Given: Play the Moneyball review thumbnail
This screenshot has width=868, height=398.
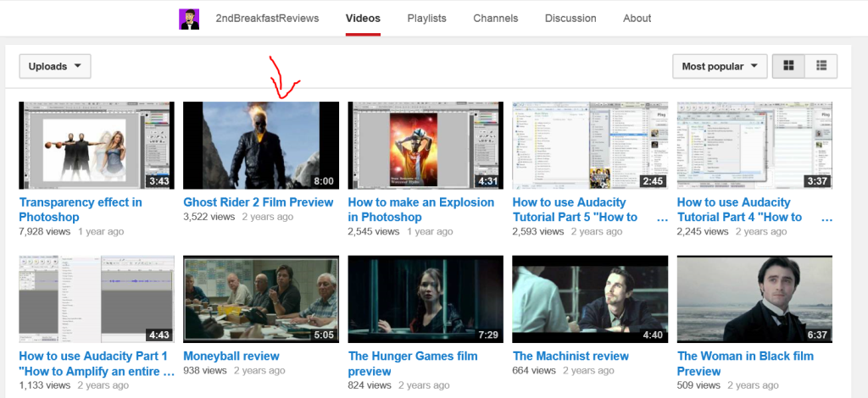Looking at the screenshot, I should (261, 299).
